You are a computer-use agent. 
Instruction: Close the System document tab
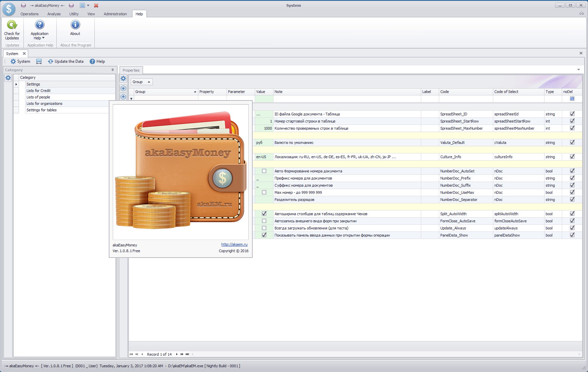click(24, 54)
